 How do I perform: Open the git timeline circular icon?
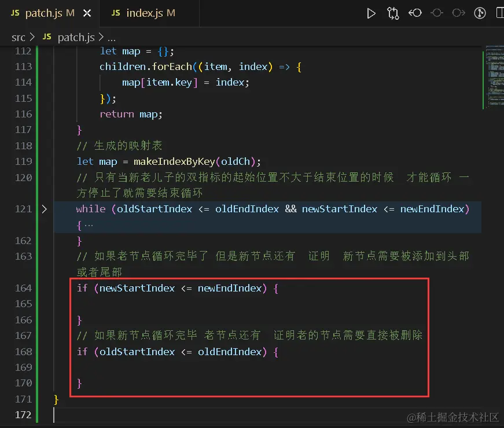point(480,13)
